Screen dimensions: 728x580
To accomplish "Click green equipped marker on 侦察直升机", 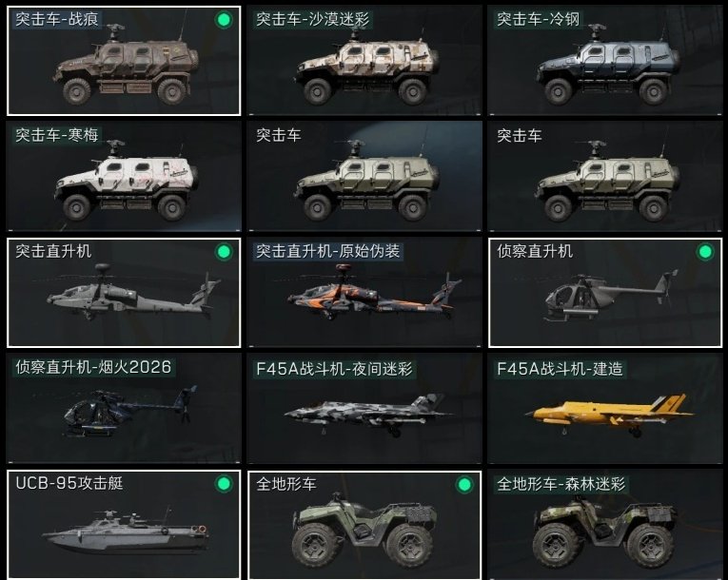I will point(705,252).
